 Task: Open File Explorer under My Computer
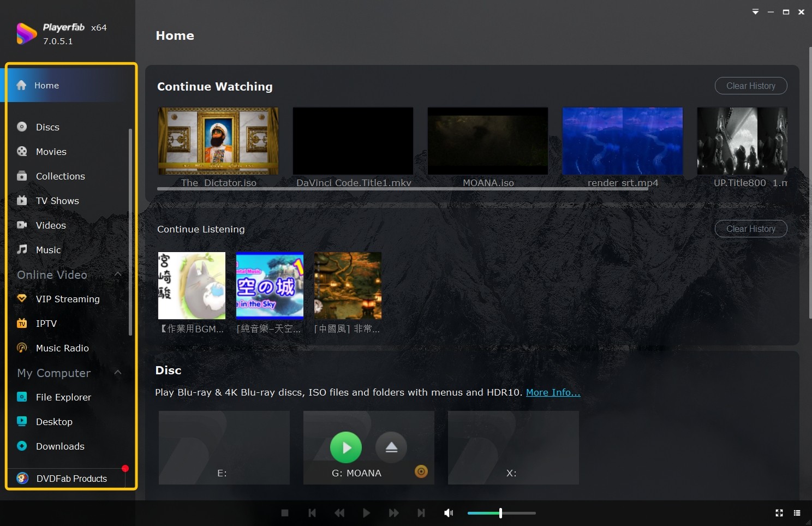pos(63,397)
